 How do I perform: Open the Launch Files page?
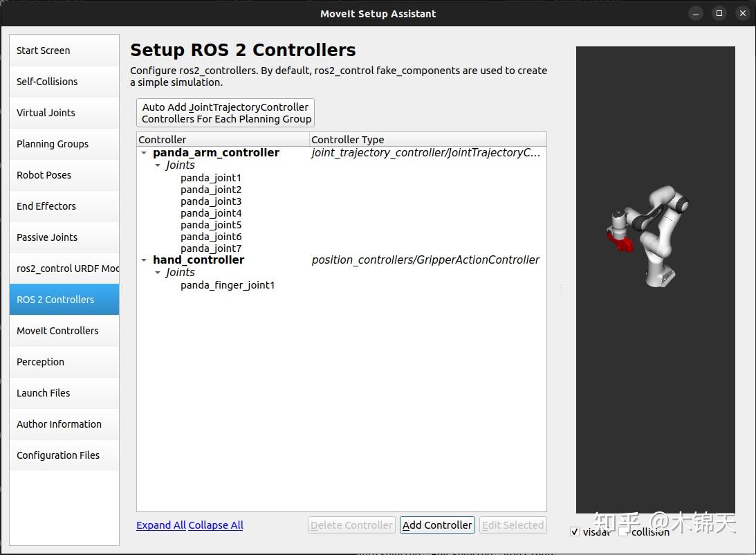43,393
